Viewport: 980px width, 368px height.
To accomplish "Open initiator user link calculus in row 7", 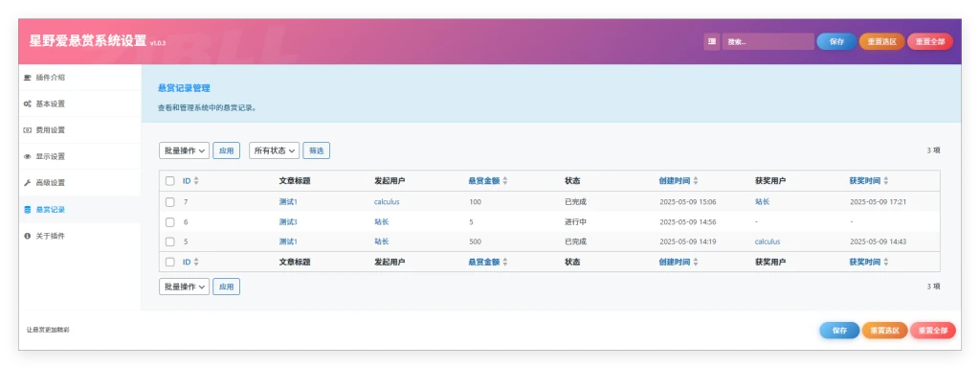I will click(387, 202).
